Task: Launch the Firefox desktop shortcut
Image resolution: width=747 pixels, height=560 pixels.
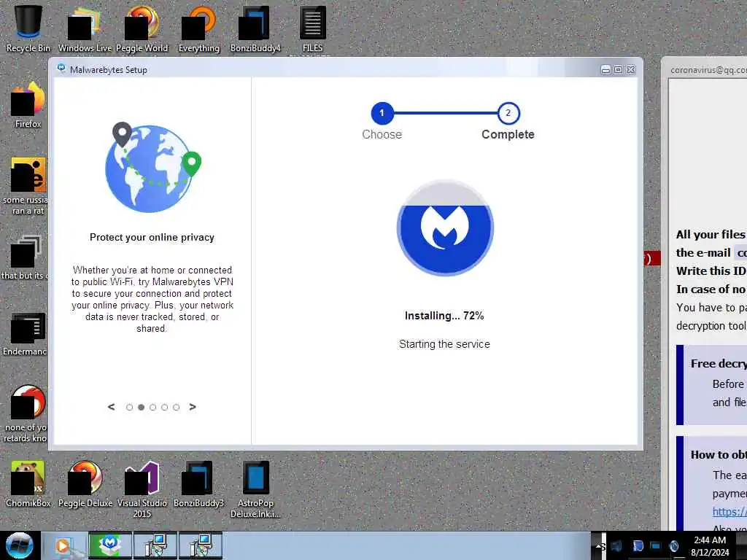Action: (x=28, y=105)
